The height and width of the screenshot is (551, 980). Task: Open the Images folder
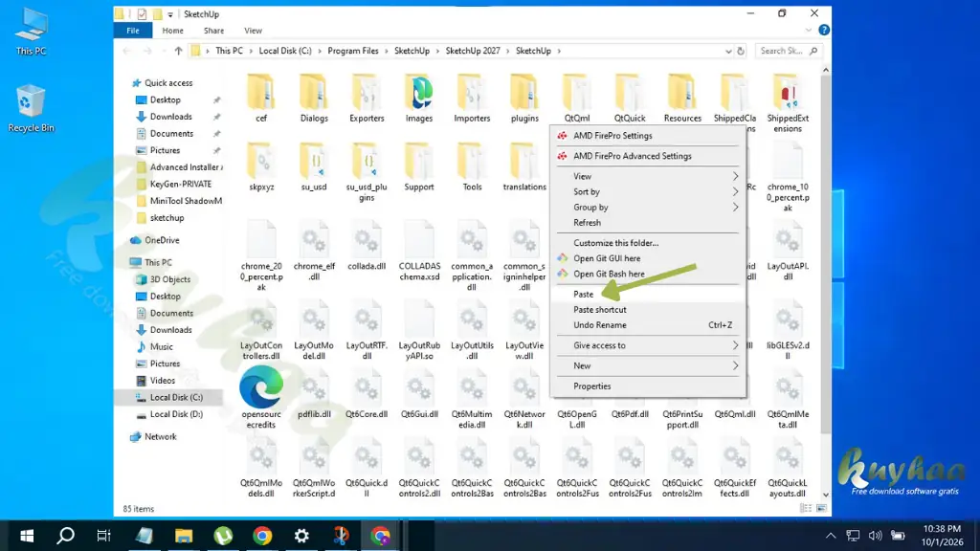[419, 99]
